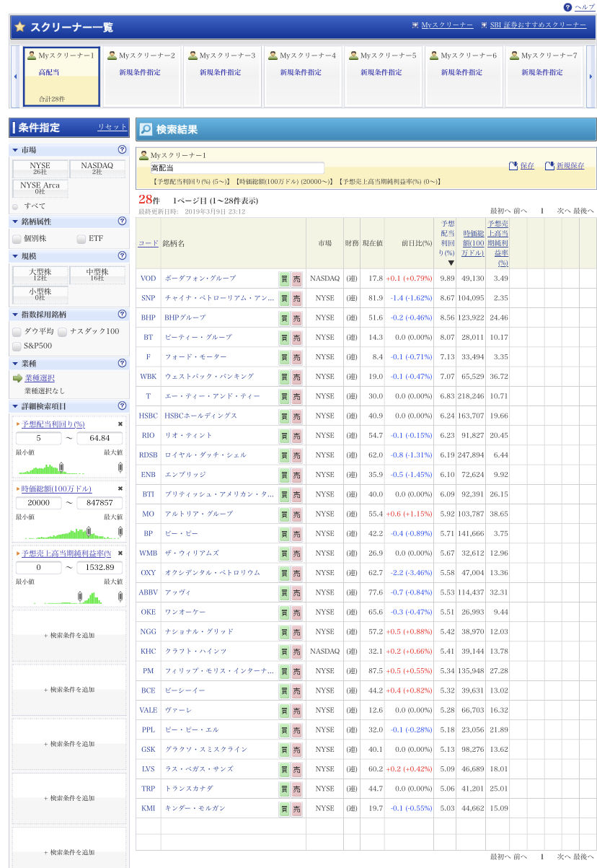Click the sell icon for エンブリッジ
Image resolution: width=597 pixels, height=868 pixels.
(296, 475)
